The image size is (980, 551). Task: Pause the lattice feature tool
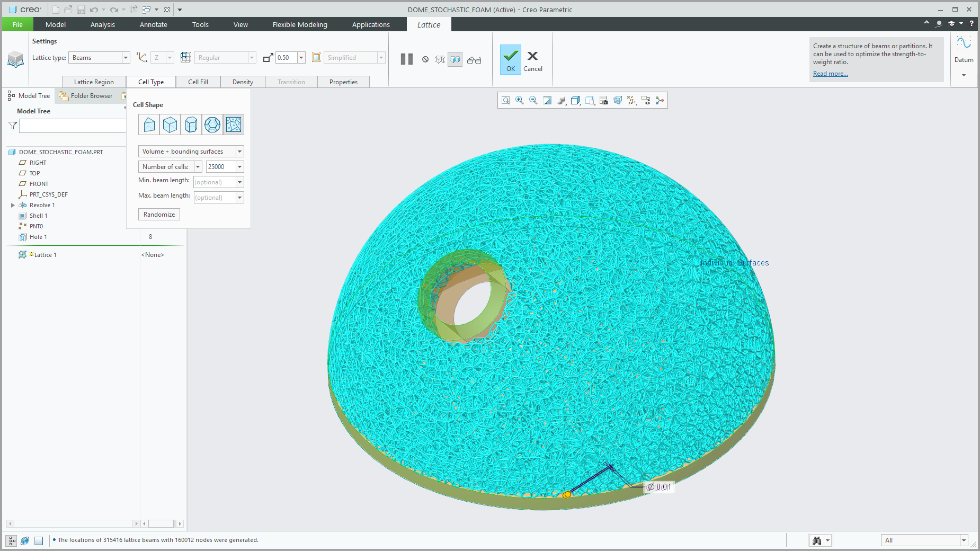click(407, 59)
